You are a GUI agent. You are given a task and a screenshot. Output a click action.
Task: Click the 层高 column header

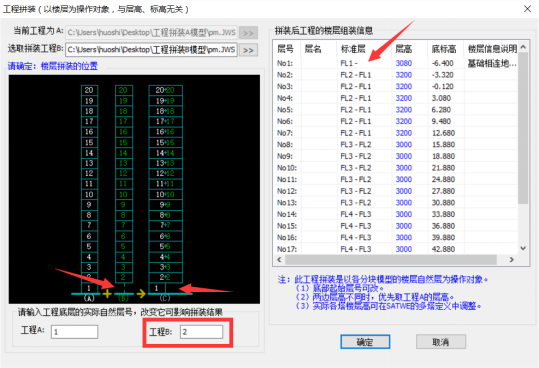tap(404, 49)
